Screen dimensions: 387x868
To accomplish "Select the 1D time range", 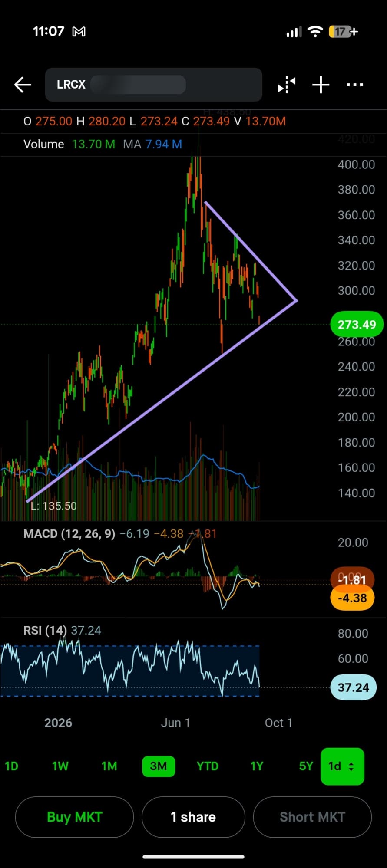I will tap(12, 766).
